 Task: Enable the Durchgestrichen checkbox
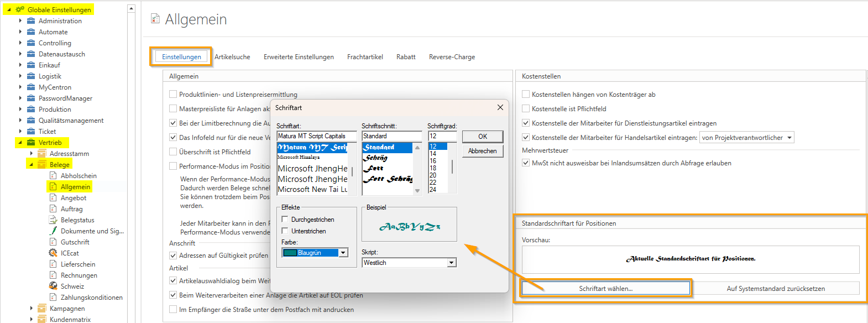tap(285, 219)
